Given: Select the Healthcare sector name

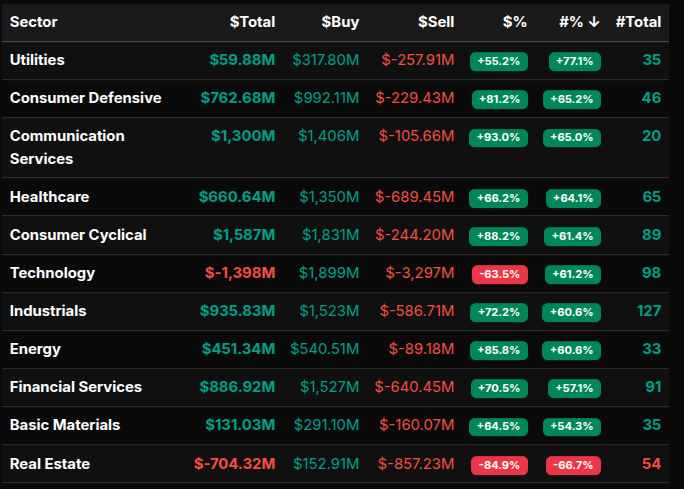Looking at the screenshot, I should tap(49, 197).
